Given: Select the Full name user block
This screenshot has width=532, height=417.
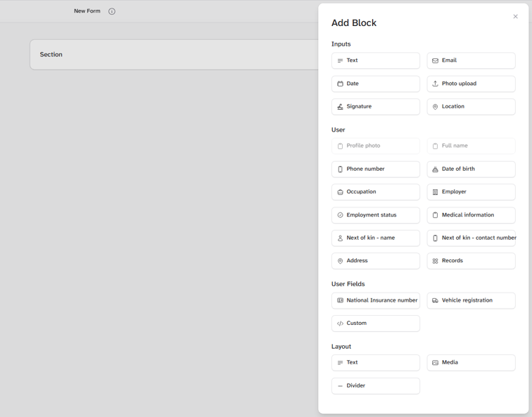Looking at the screenshot, I should click(471, 146).
